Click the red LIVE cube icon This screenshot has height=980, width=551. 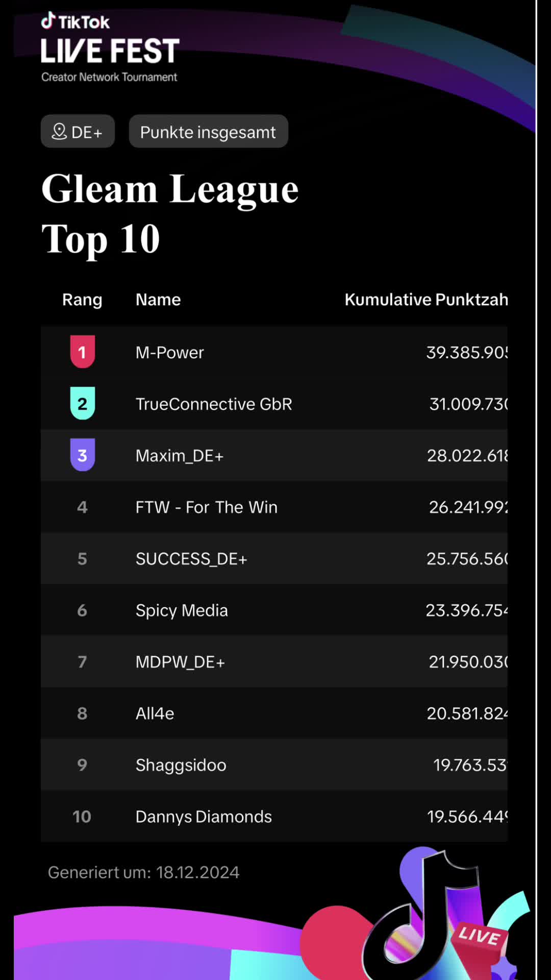pyautogui.click(x=479, y=939)
